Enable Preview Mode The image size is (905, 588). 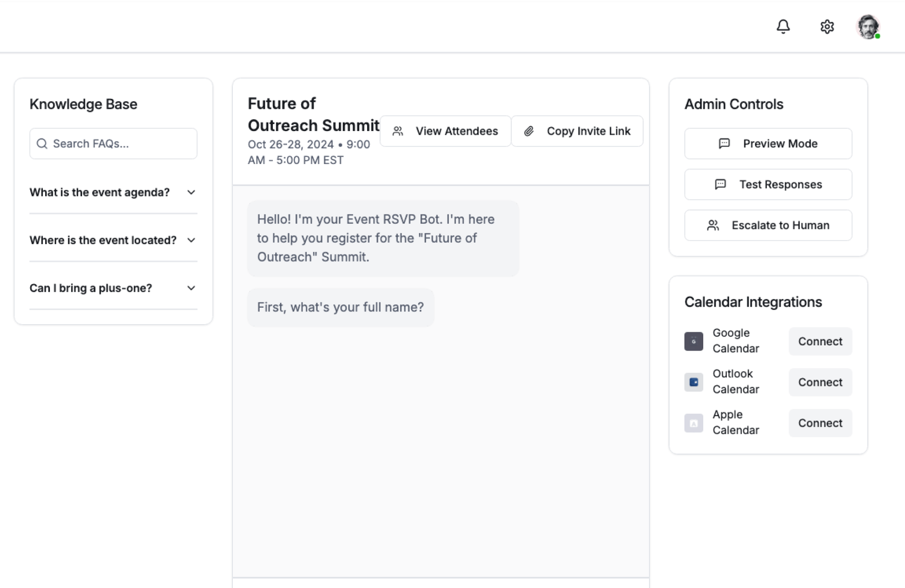tap(768, 144)
